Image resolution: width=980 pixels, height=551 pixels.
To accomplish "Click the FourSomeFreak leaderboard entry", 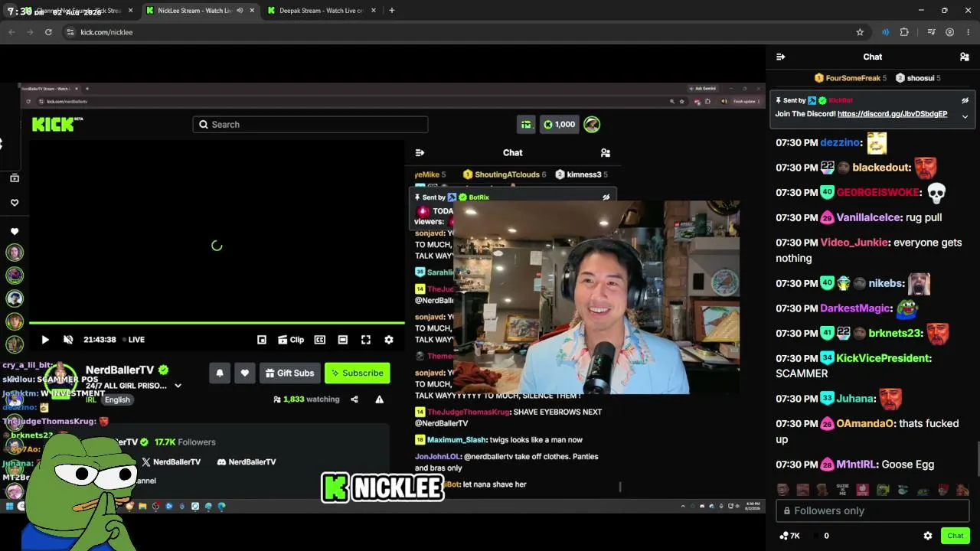I will pyautogui.click(x=851, y=78).
